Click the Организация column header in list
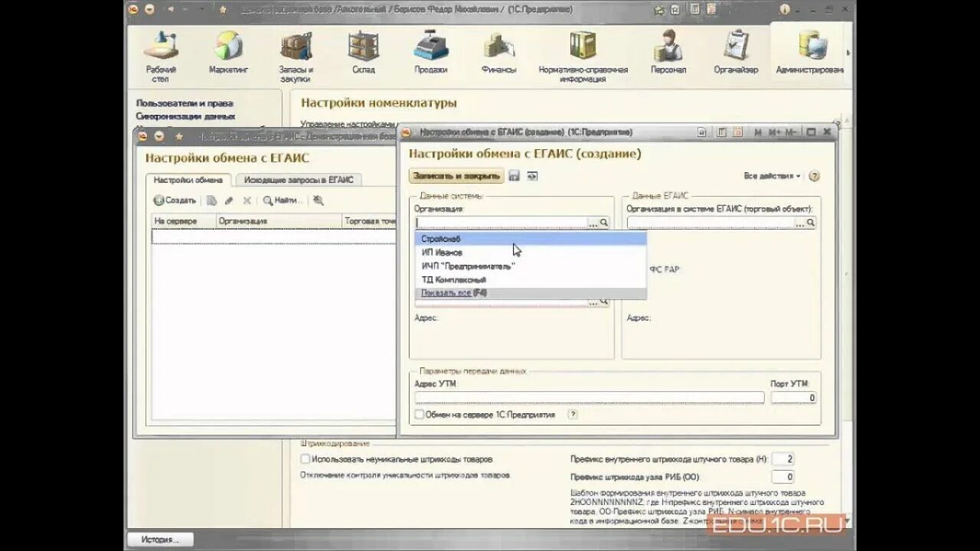The image size is (980, 551). pyautogui.click(x=279, y=221)
